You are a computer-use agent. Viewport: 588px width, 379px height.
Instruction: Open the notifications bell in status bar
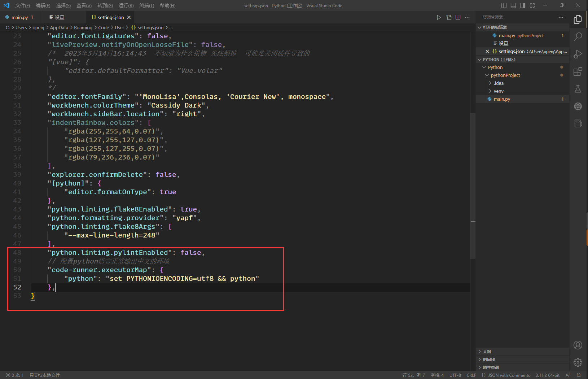[x=579, y=375]
